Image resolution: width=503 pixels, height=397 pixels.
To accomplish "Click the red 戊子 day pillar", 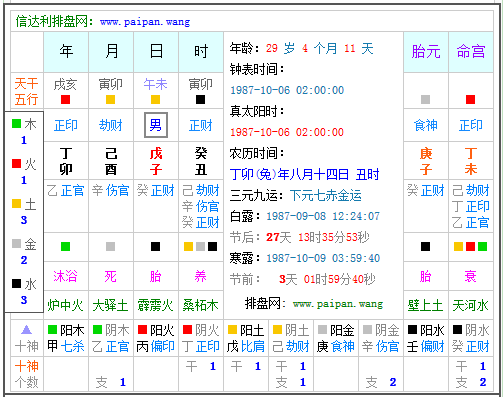I will 156,161.
